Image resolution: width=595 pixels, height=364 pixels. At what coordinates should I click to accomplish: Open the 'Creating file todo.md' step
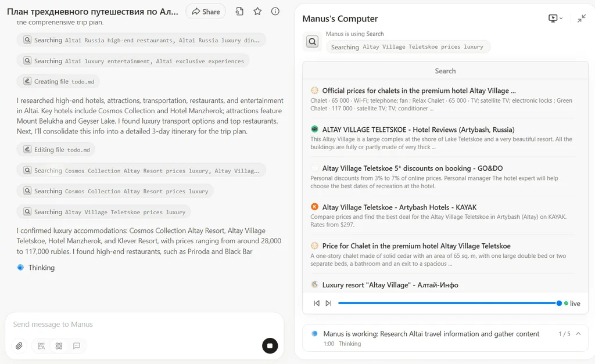pyautogui.click(x=58, y=82)
